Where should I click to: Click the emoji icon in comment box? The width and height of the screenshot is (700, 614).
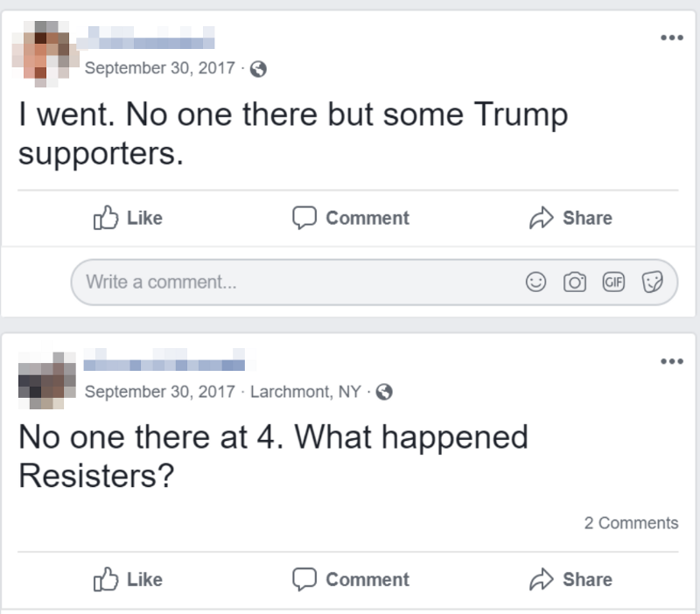tap(535, 282)
